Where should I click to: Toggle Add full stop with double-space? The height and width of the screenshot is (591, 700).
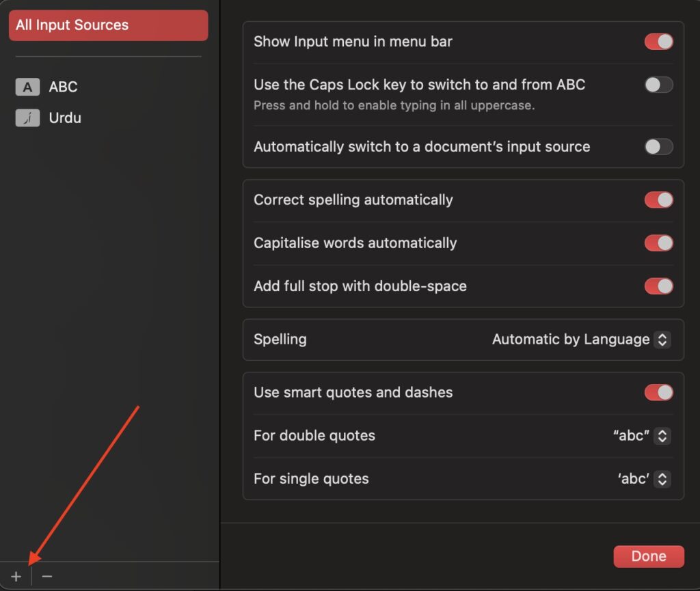click(658, 286)
